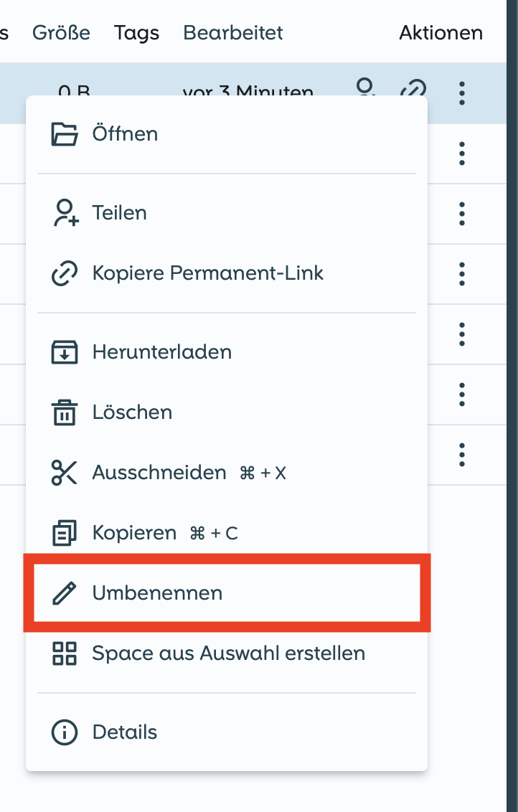Click the folder icon beside Öffnen

click(x=65, y=134)
